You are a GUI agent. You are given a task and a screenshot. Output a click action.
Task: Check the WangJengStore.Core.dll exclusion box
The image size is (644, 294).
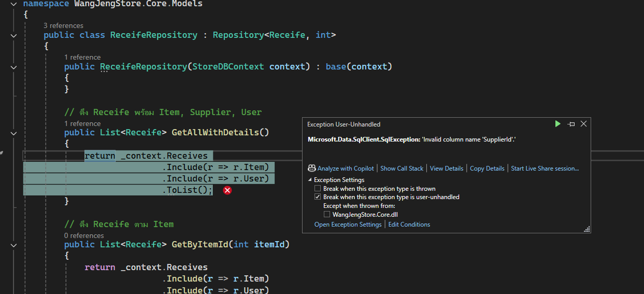pyautogui.click(x=327, y=214)
